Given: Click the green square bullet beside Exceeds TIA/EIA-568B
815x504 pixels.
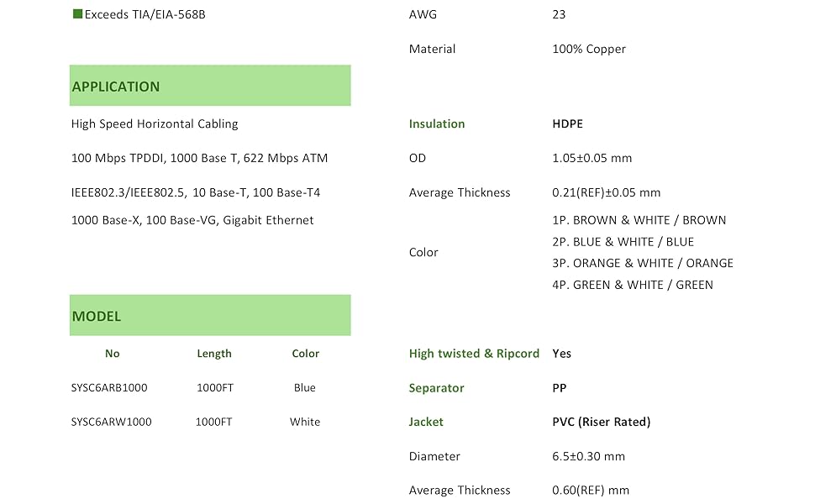Looking at the screenshot, I should click(x=77, y=14).
